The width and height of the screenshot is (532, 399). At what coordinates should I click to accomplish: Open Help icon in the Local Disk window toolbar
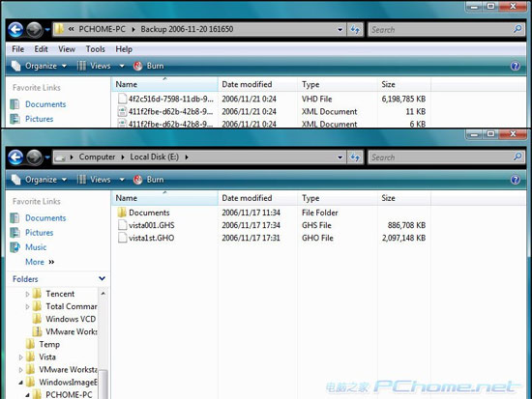pyautogui.click(x=515, y=180)
